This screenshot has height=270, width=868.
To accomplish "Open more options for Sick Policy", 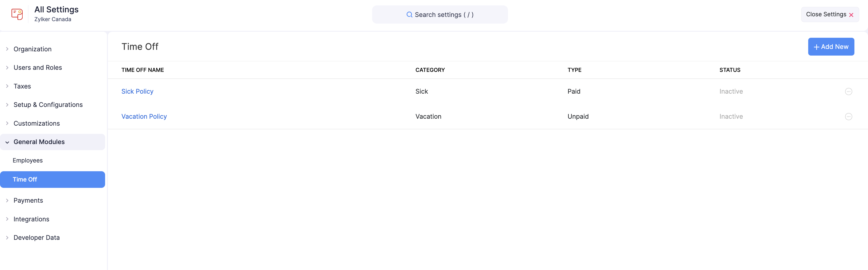I will pos(848,91).
